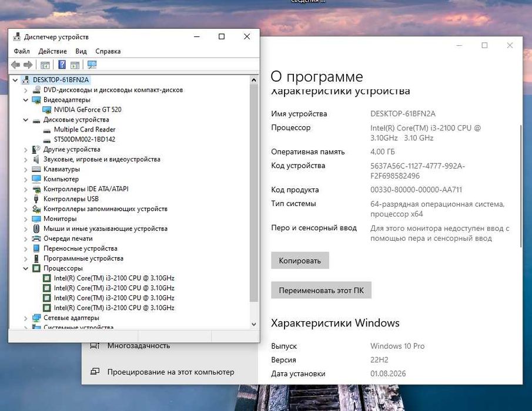Viewport: 532px width, 411px height.
Task: Click the Контроллеры USB plug icon
Action: pos(36,198)
